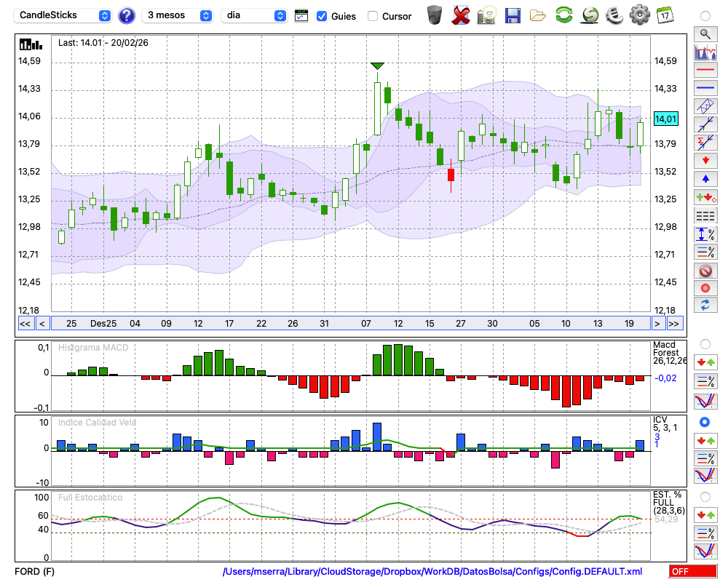Viewport: 728px width, 582px height.
Task: Enable the Cursor checkbox
Action: tap(373, 16)
